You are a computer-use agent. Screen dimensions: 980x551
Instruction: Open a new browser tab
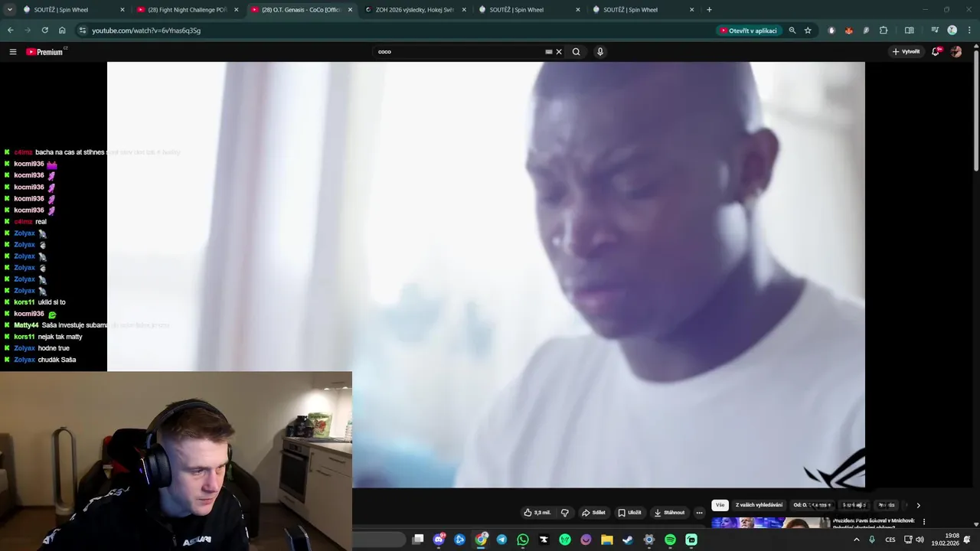click(709, 10)
